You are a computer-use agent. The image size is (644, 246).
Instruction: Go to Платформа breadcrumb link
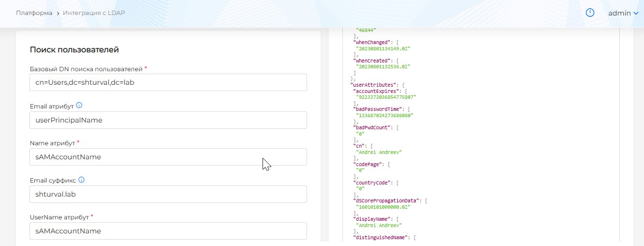(x=34, y=13)
